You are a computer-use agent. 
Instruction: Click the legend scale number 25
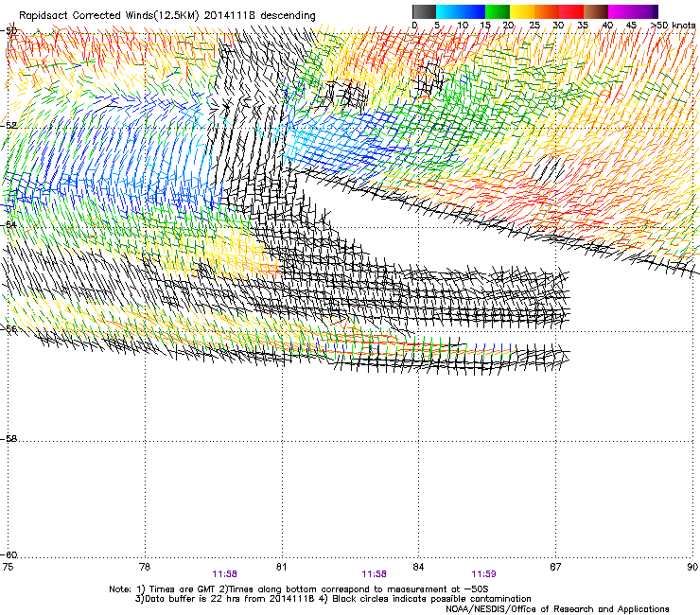coord(534,26)
